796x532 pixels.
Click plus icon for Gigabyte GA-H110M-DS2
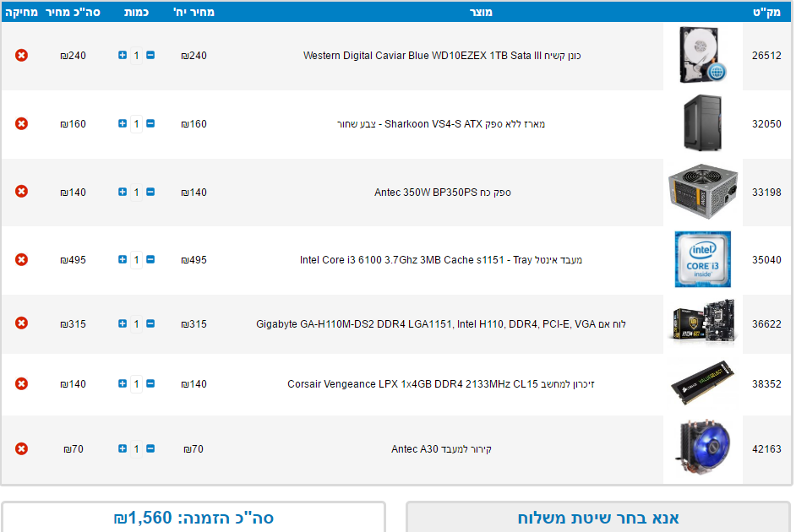(123, 323)
